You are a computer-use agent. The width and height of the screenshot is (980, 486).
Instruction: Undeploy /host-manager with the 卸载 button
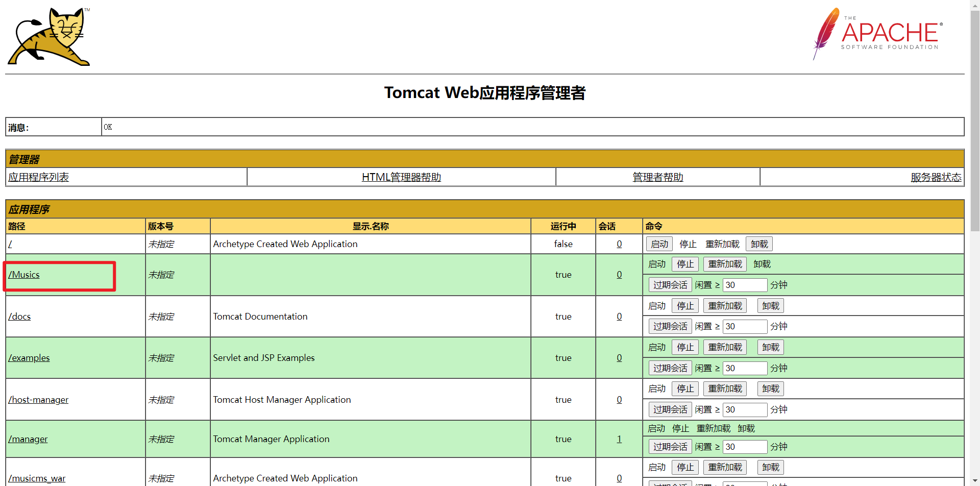(x=770, y=388)
